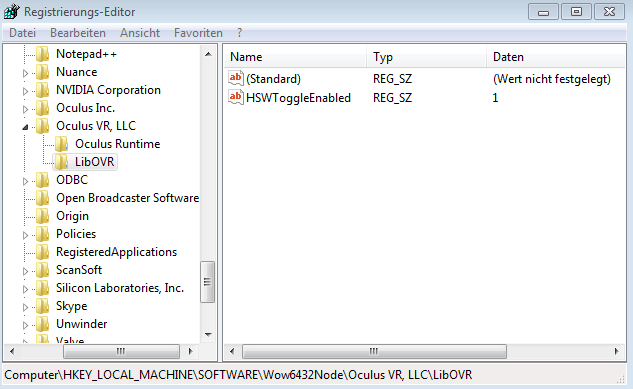Click the tree pane horizontal scrollbar thumb
This screenshot has width=633, height=389.
click(121, 351)
